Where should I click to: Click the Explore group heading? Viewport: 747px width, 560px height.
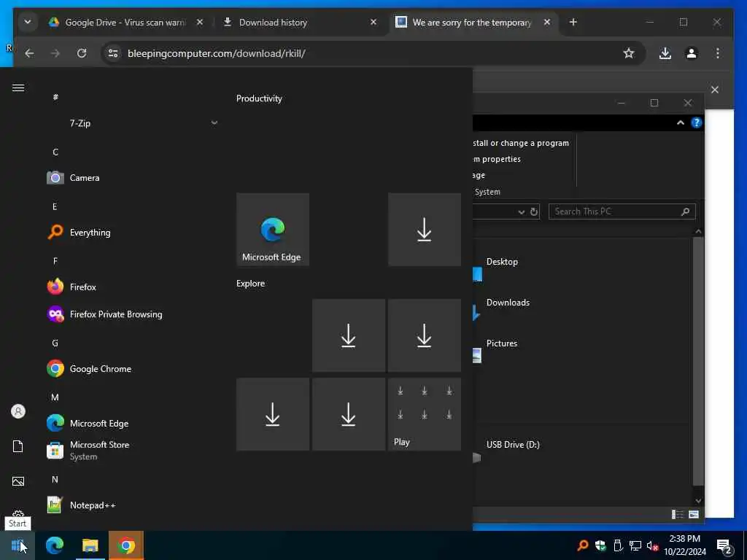coord(251,284)
